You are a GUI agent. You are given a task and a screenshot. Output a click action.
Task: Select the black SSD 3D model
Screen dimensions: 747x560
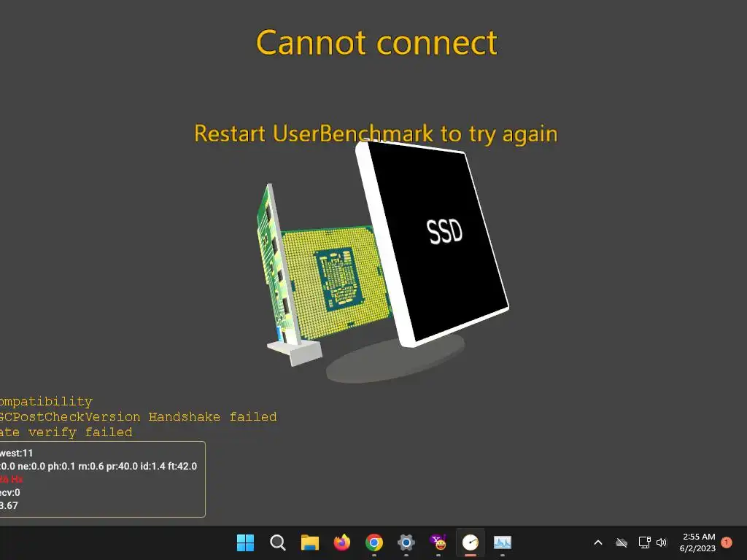438,241
